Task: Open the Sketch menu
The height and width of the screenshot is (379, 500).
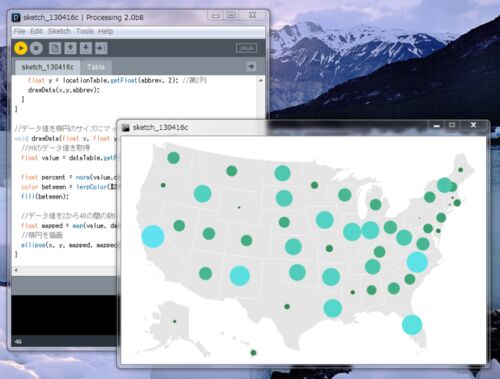Action: coord(59,31)
